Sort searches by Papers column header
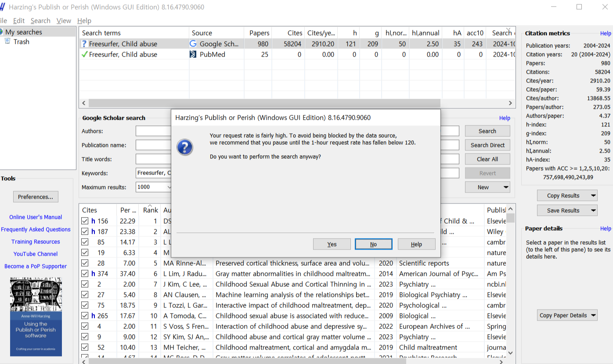This screenshot has width=613, height=364. coord(259,33)
